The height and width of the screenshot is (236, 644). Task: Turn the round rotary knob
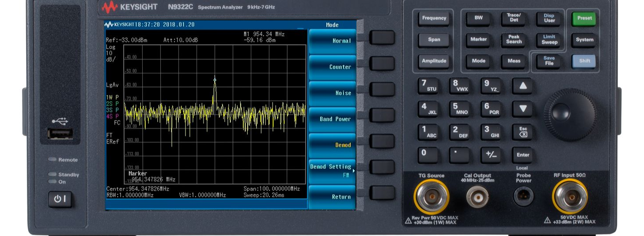tap(570, 114)
